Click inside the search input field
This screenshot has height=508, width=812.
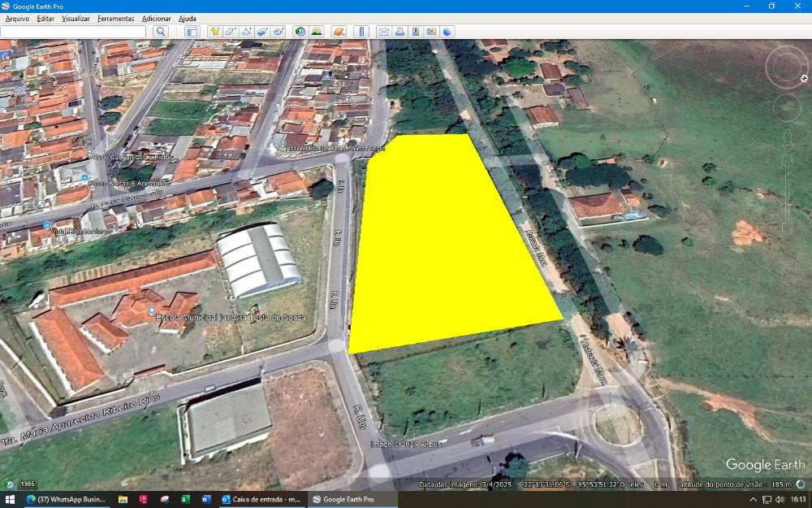point(73,32)
